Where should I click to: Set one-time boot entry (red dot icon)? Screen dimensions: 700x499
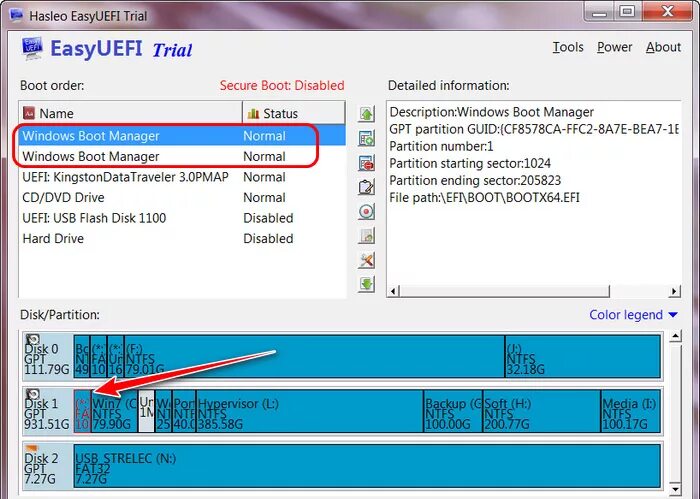point(366,211)
